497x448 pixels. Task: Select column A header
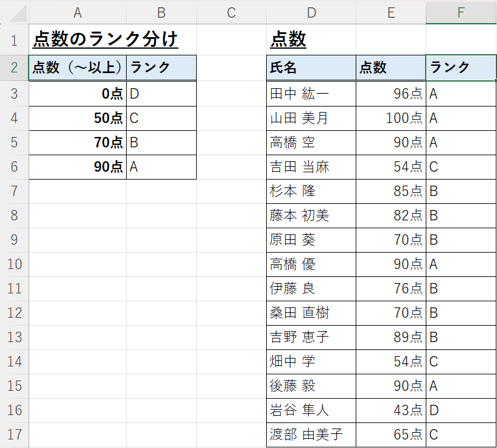[78, 13]
